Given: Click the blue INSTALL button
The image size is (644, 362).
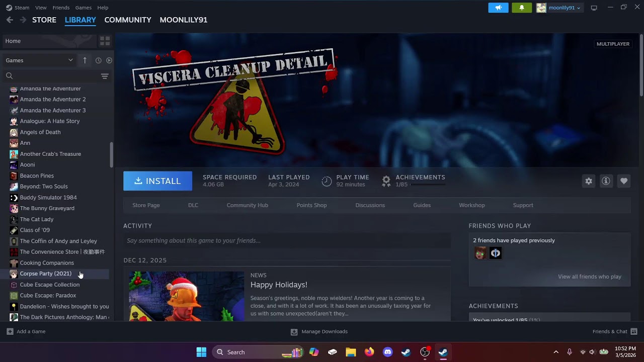Looking at the screenshot, I should pos(157,181).
